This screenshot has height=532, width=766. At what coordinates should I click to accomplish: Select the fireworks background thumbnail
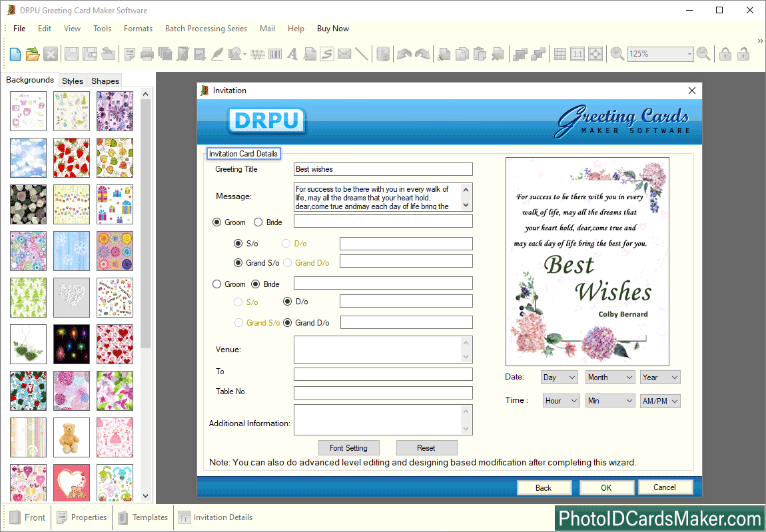point(71,344)
